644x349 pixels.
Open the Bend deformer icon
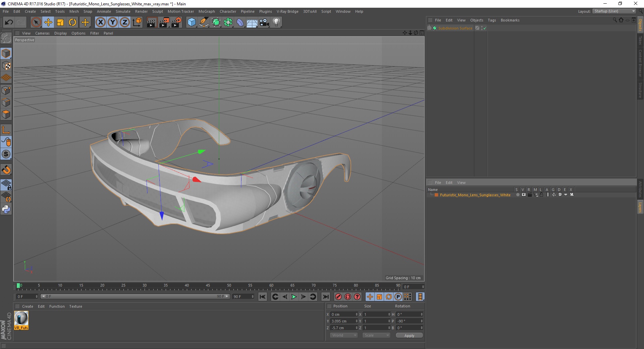240,22
